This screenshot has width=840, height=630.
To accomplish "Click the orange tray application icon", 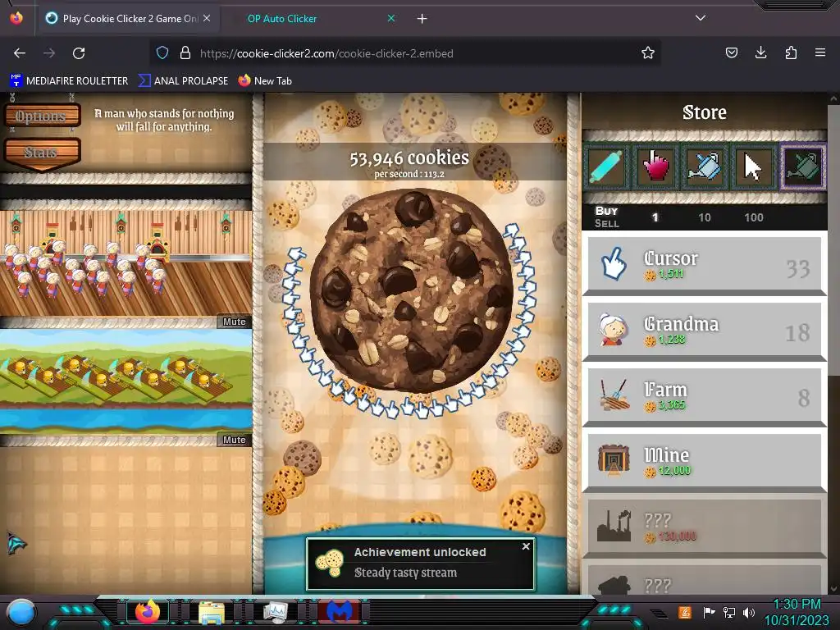I will pos(684,612).
